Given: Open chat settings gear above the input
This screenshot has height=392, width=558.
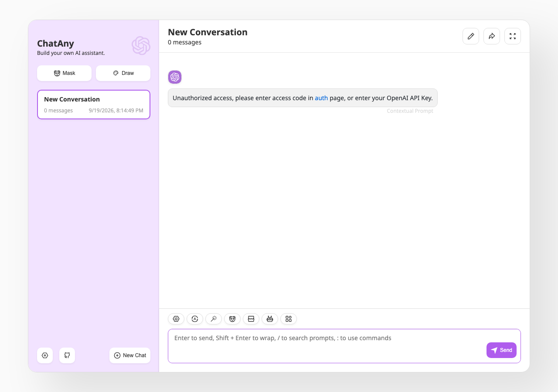Looking at the screenshot, I should click(x=176, y=319).
